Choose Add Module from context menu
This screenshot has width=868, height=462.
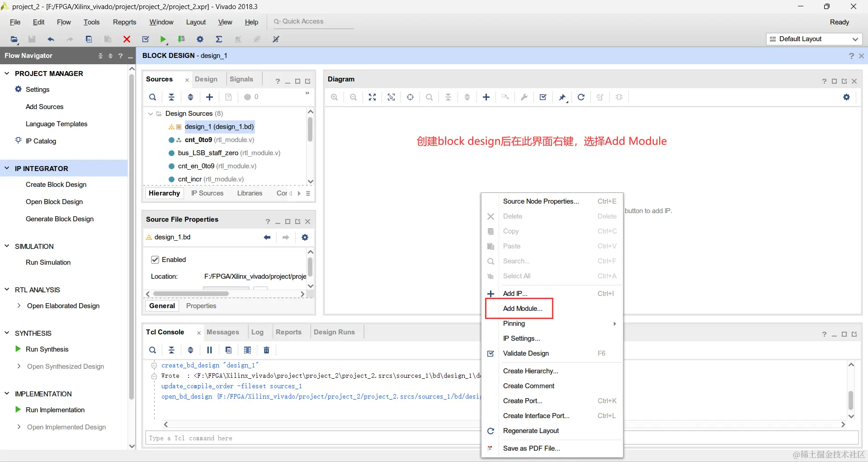click(523, 309)
